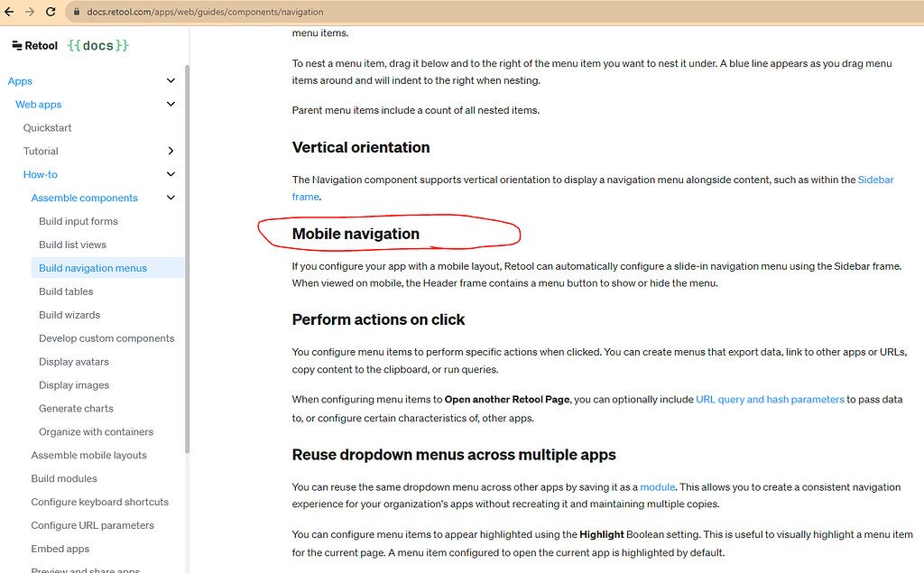Click the browser back arrow
This screenshot has width=924, height=573.
click(10, 12)
